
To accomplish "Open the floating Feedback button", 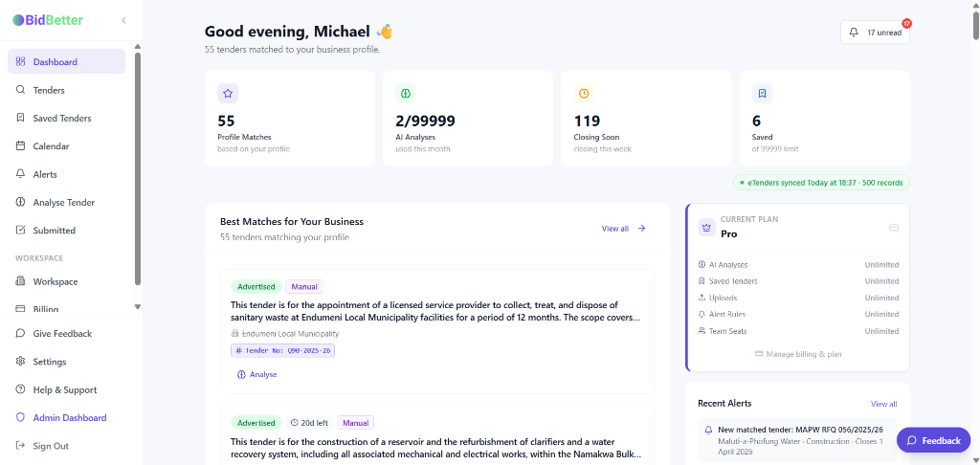I will 934,440.
